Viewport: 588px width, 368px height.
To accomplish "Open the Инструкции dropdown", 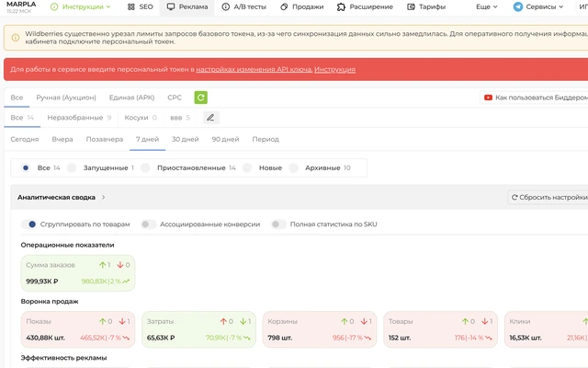I will point(81,6).
